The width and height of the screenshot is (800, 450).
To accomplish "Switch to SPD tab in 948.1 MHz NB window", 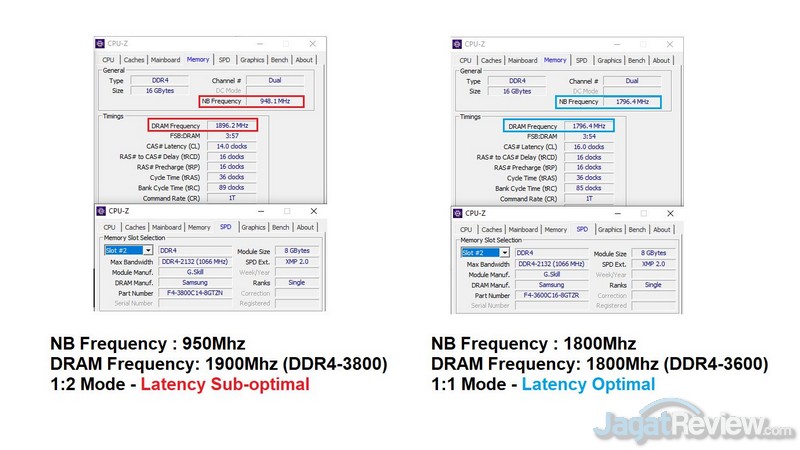I will click(224, 60).
